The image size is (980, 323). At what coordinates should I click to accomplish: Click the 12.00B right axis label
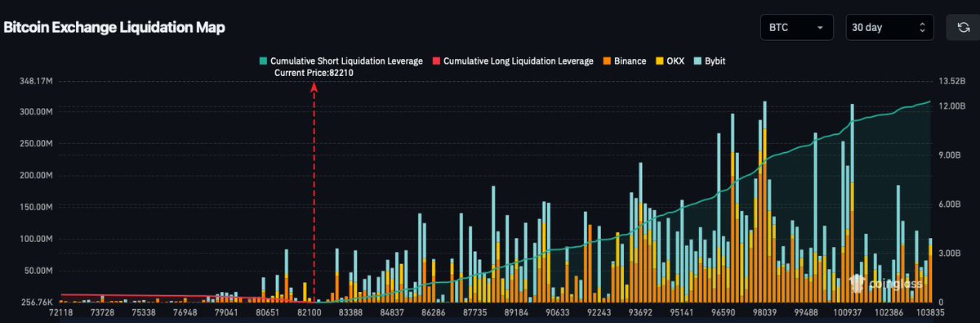pos(951,106)
